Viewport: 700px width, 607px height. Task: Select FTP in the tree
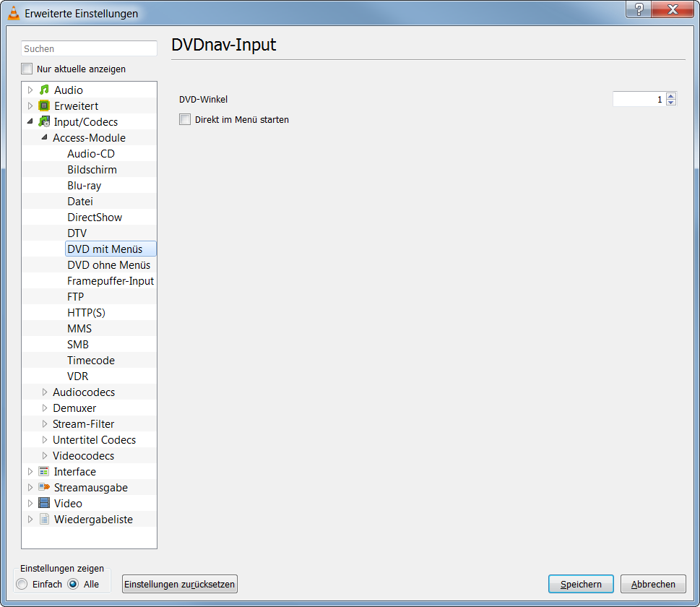pyautogui.click(x=75, y=296)
